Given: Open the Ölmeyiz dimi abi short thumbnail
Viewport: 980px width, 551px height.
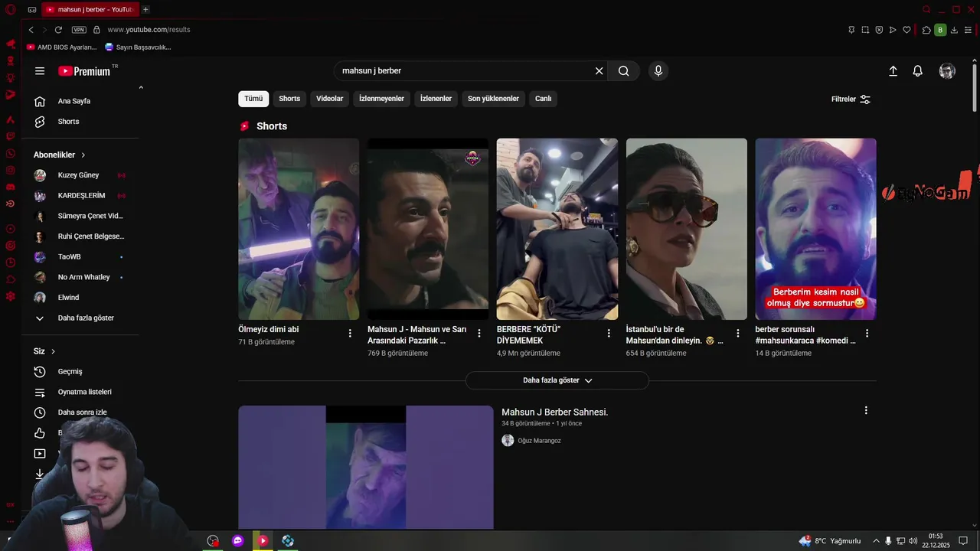Looking at the screenshot, I should pyautogui.click(x=299, y=229).
